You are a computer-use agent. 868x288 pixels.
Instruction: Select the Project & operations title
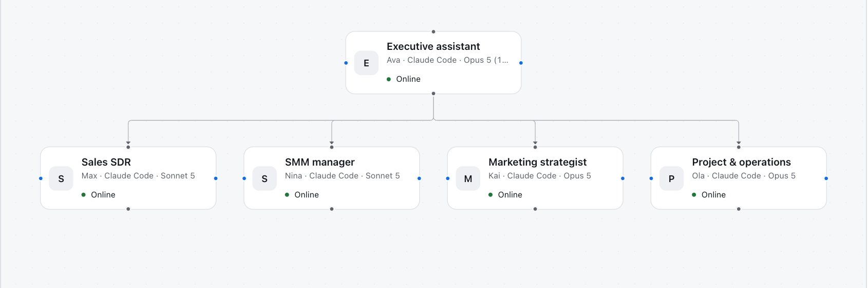(741, 162)
